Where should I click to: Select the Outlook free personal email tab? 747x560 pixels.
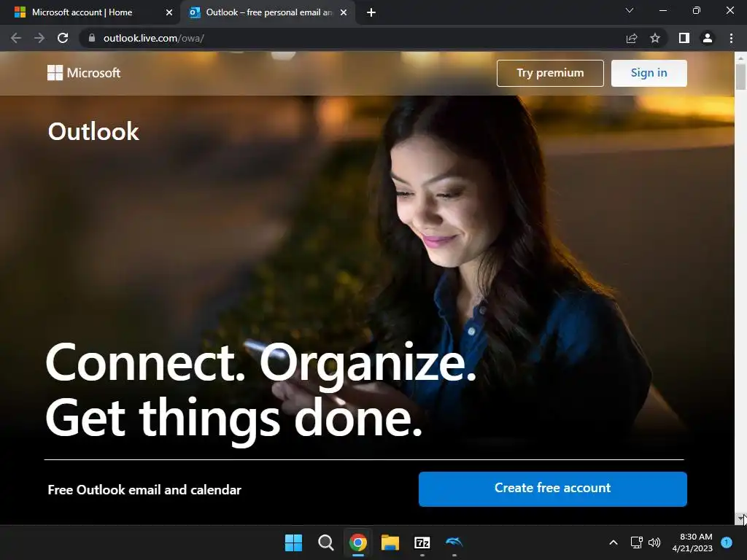tap(269, 12)
